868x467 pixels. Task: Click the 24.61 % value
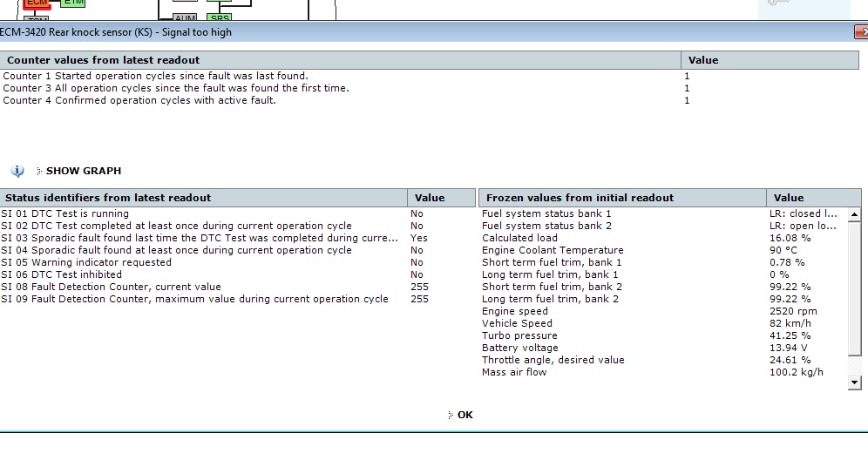coord(790,360)
